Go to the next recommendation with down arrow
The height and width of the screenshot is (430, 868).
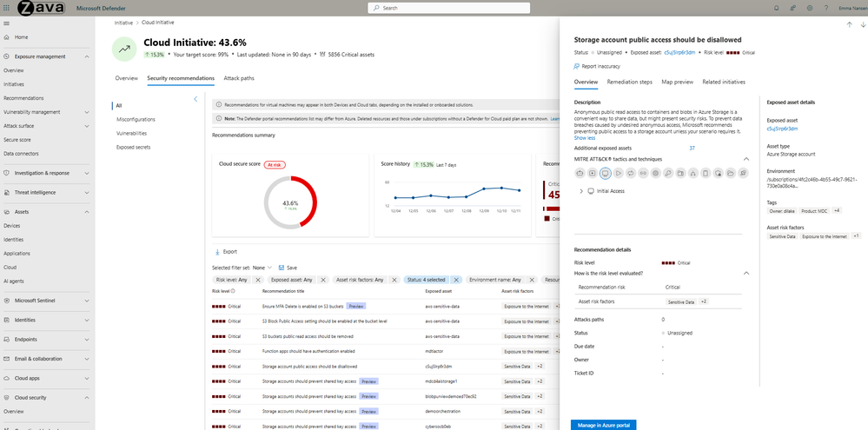[x=863, y=24]
